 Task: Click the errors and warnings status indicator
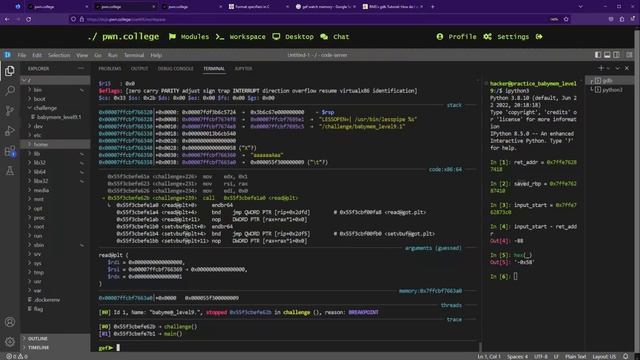click(x=16, y=356)
